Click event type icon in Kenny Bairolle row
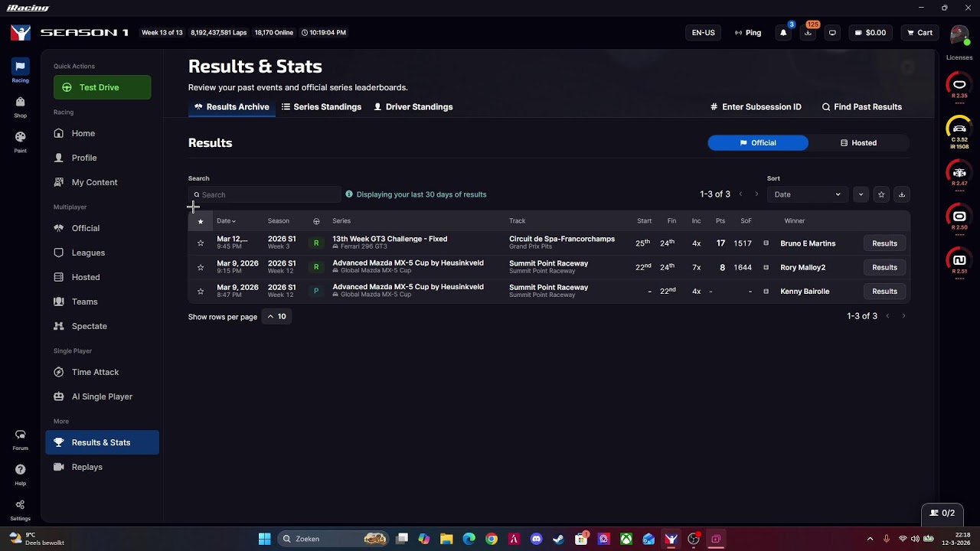Viewport: 980px width, 551px height. [766, 292]
